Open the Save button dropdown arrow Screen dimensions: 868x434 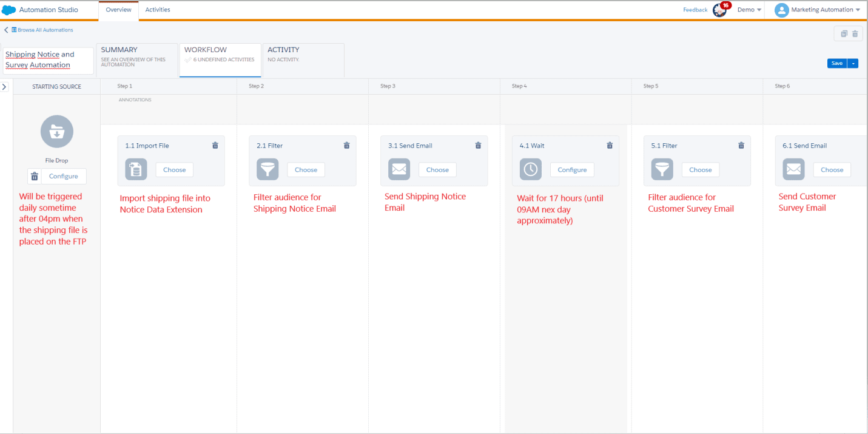(853, 63)
